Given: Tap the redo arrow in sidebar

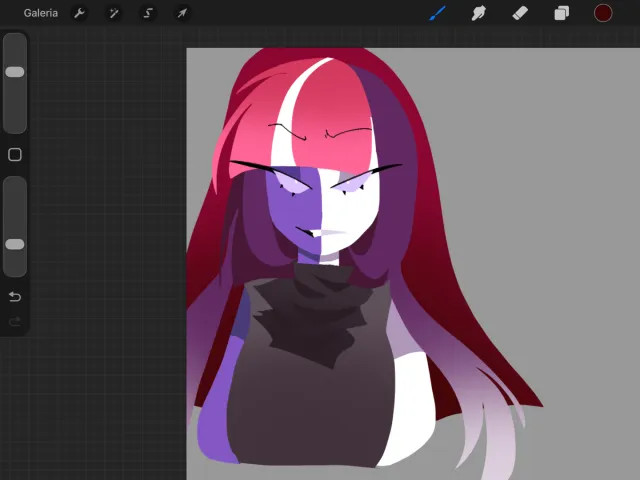Looking at the screenshot, I should pyautogui.click(x=15, y=322).
